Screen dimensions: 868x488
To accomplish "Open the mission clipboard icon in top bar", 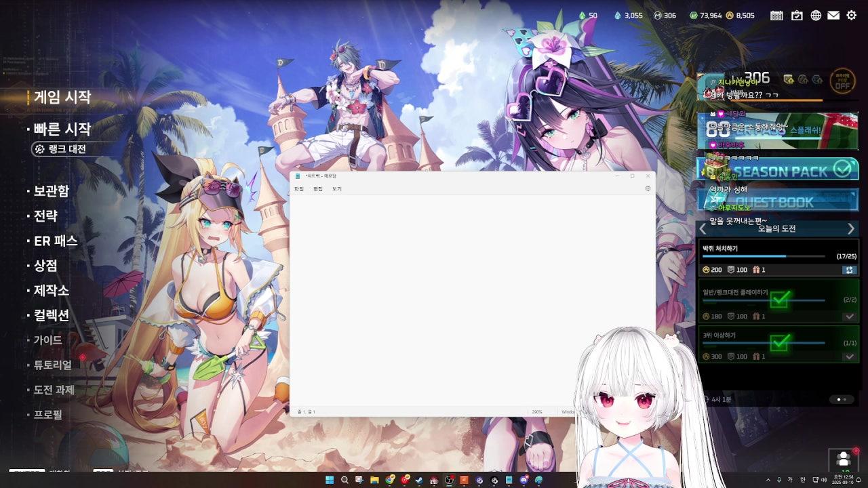I will click(x=797, y=15).
